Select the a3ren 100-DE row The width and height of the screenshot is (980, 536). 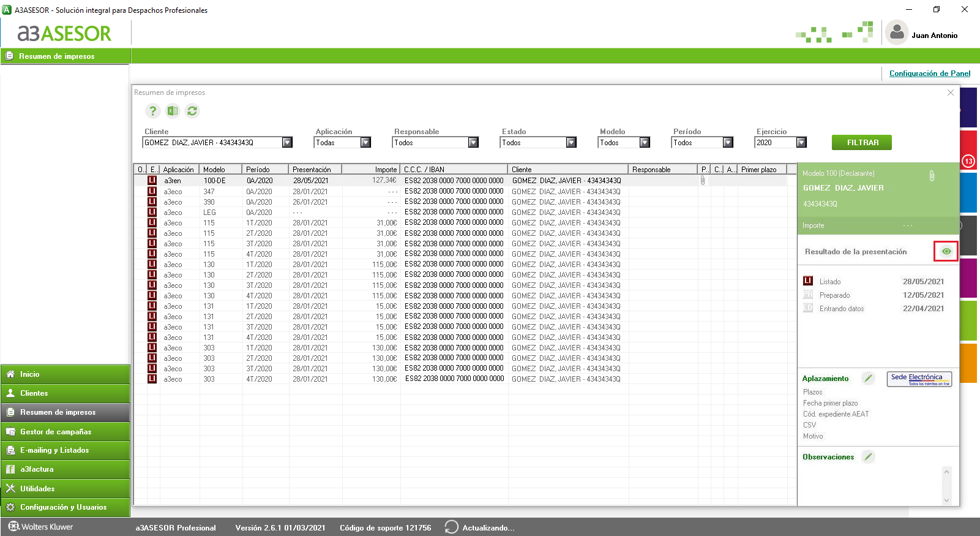click(460, 181)
